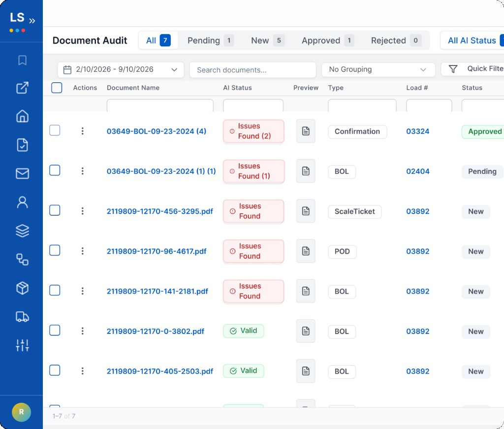The height and width of the screenshot is (429, 504).
Task: Click Issues Found (1) status badge
Action: pyautogui.click(x=253, y=171)
